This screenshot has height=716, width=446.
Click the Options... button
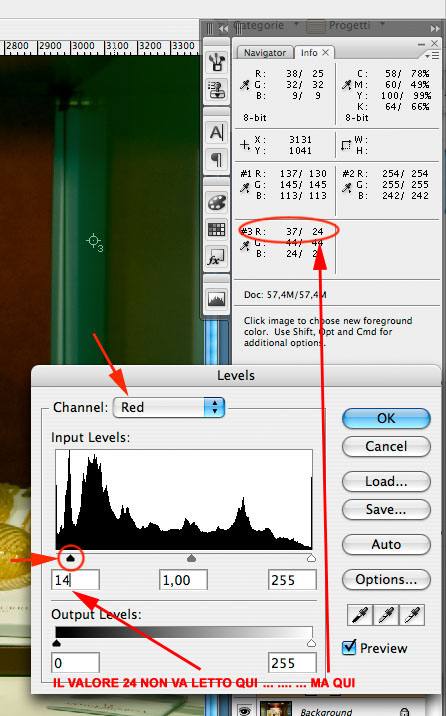pos(386,579)
